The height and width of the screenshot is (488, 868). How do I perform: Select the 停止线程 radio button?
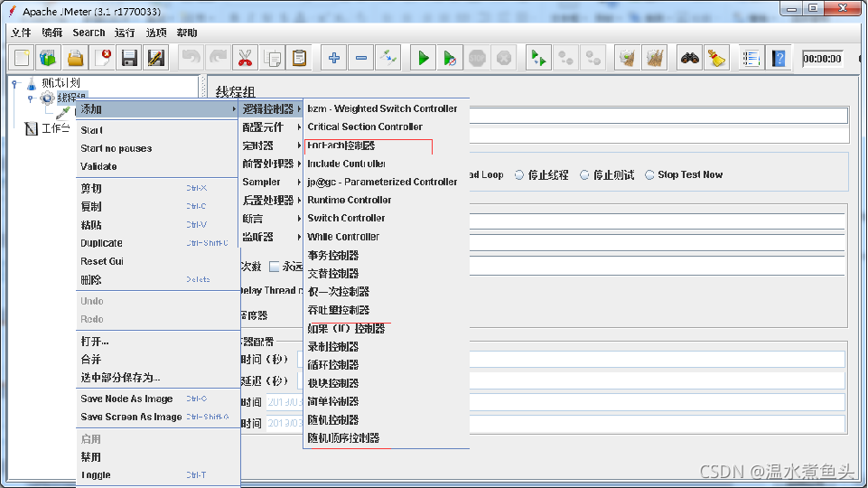519,175
